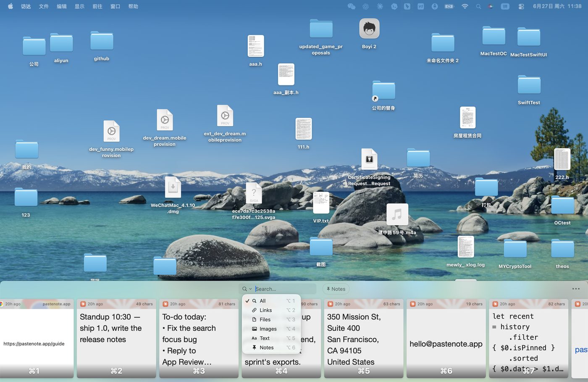Viewport: 588px width, 382px height.
Task: Select the VIP.txt file icon
Action: tap(321, 203)
